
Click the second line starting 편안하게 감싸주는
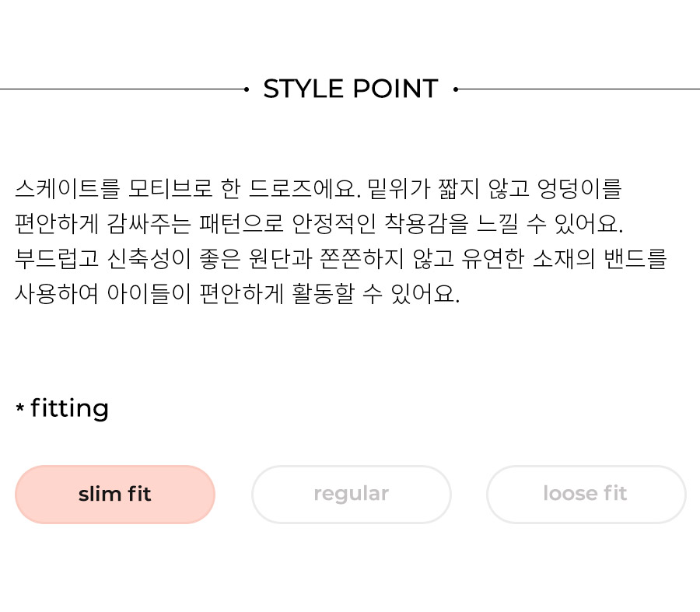pyautogui.click(x=319, y=223)
